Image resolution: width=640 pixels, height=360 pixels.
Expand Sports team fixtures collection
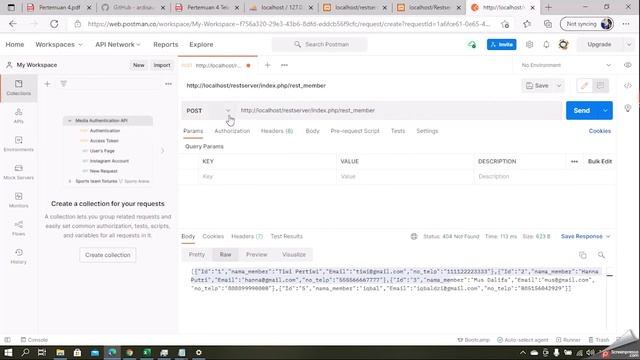pos(70,181)
